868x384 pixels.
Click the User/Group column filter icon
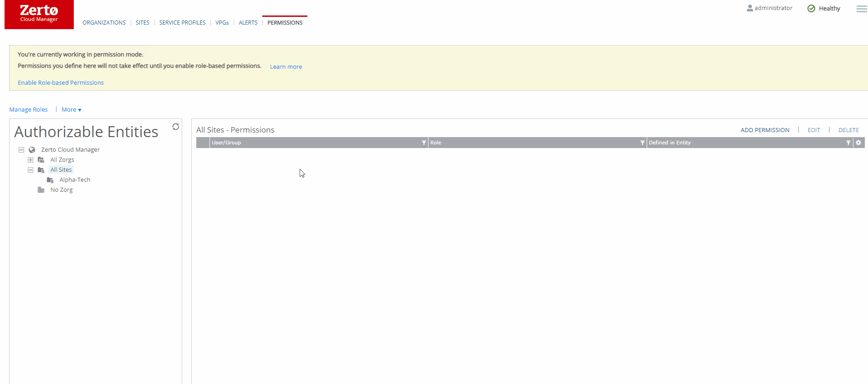coord(424,143)
